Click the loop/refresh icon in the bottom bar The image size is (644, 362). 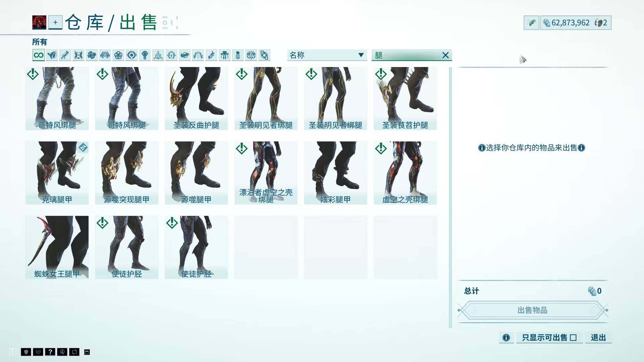[74, 352]
